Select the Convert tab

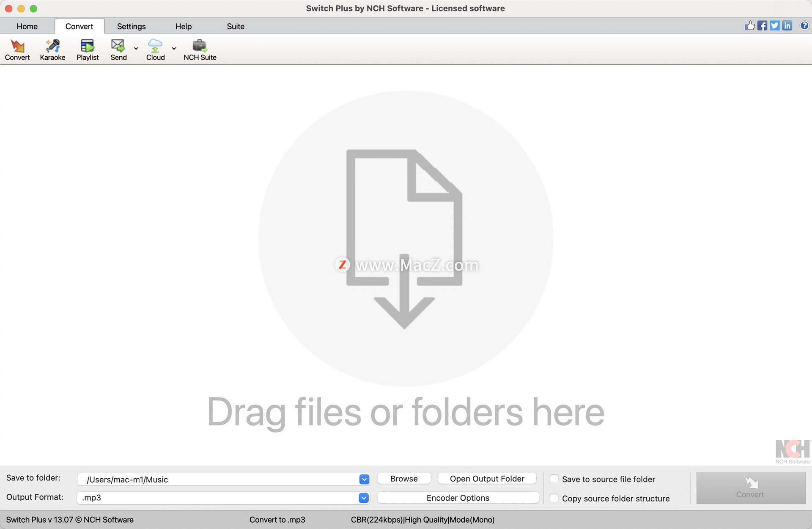79,26
